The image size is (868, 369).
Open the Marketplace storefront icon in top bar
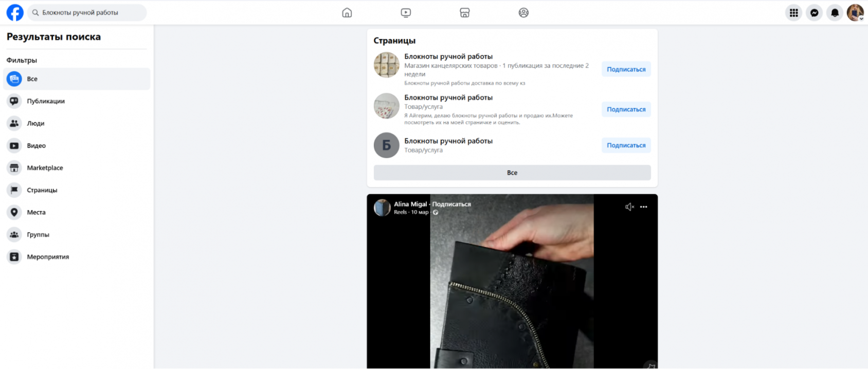pos(465,13)
